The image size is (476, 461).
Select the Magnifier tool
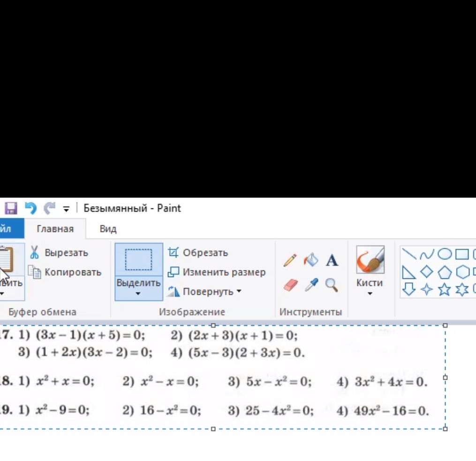click(x=331, y=285)
